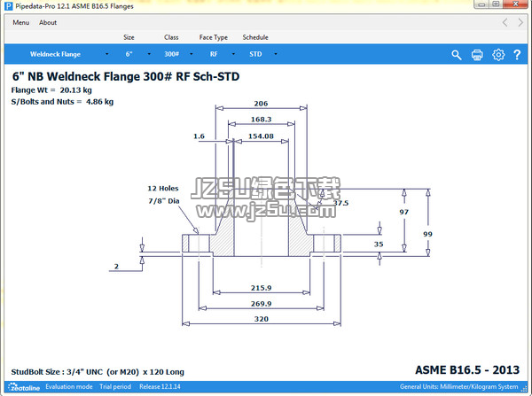This screenshot has width=532, height=396.
Task: Click the Size column label
Action: [x=129, y=37]
